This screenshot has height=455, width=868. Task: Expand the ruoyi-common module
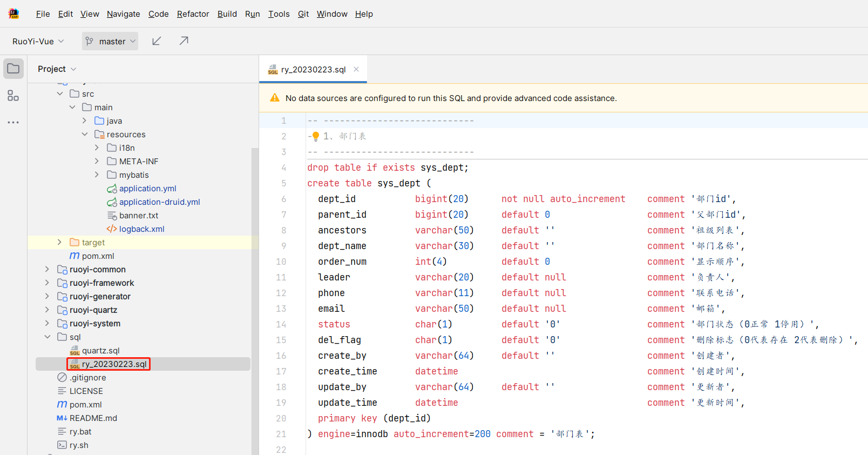click(48, 269)
